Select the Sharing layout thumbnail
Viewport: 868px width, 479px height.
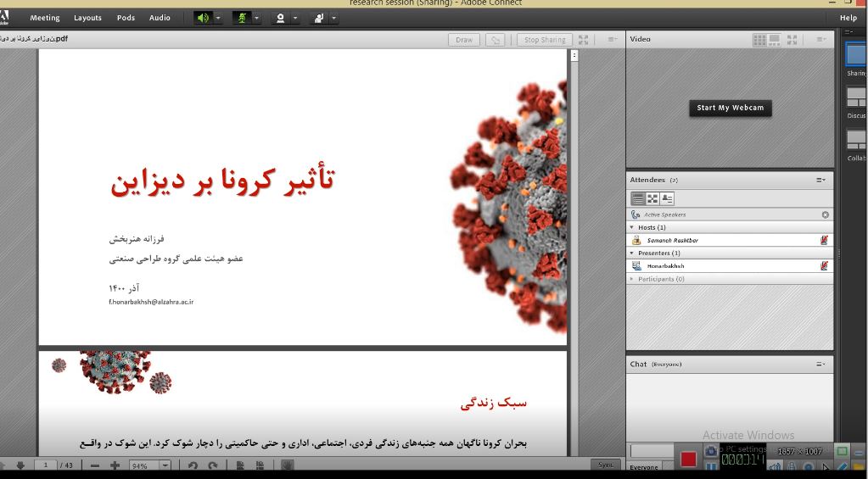(856, 56)
